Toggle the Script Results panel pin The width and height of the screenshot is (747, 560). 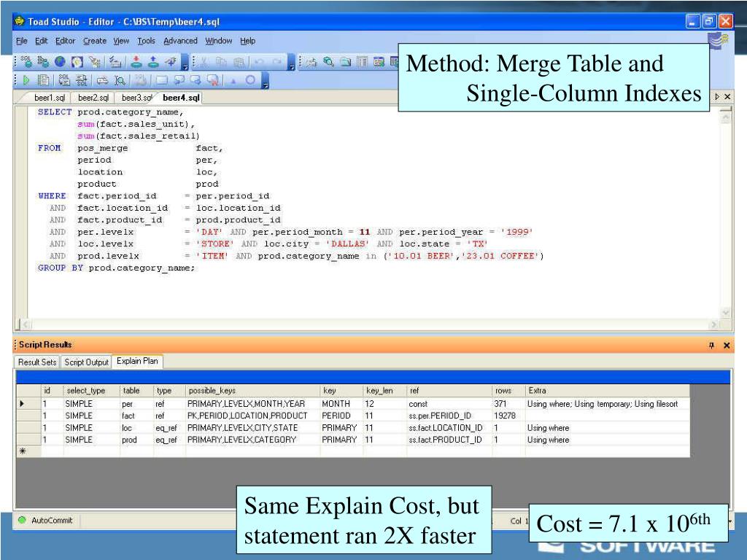point(711,345)
